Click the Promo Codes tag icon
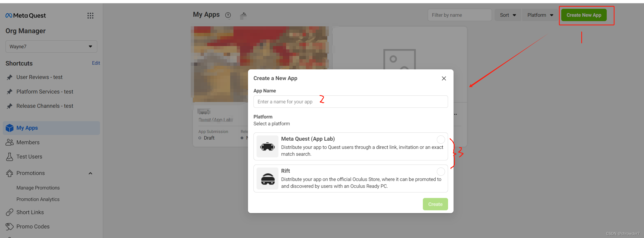 (10, 226)
